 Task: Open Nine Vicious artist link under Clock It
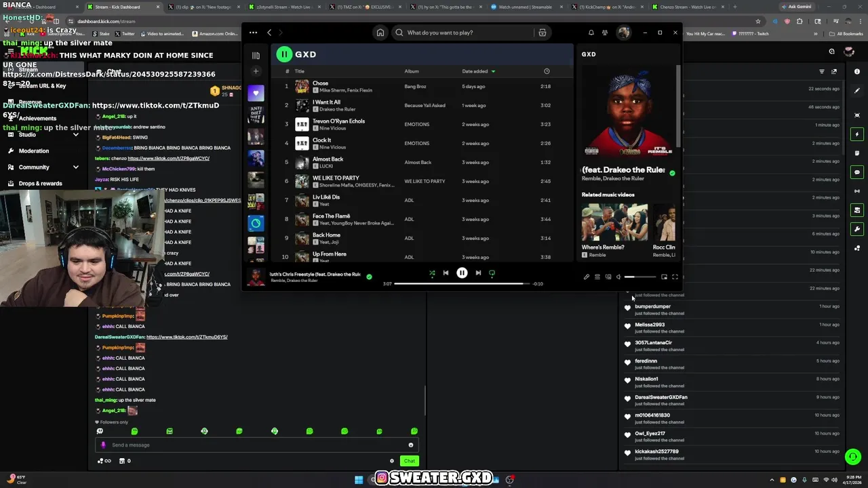click(x=332, y=147)
